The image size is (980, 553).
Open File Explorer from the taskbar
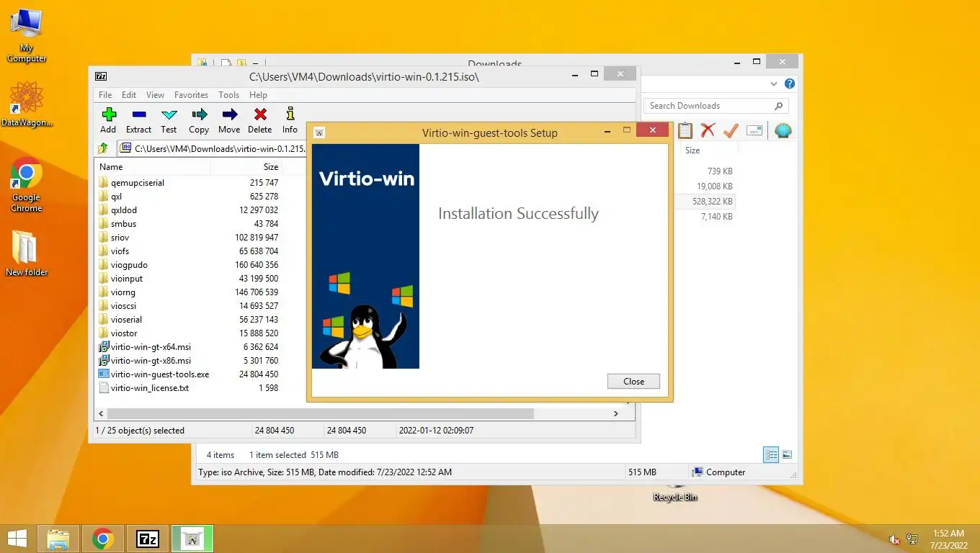58,539
